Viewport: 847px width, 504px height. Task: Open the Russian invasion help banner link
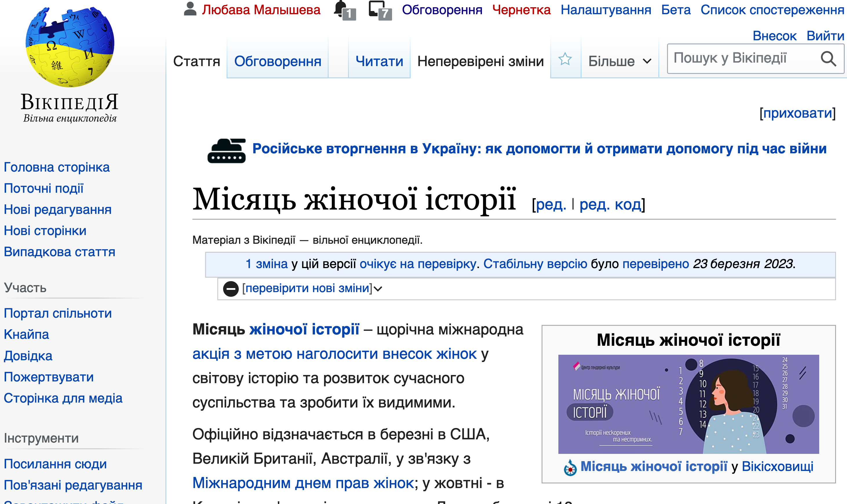click(x=540, y=148)
